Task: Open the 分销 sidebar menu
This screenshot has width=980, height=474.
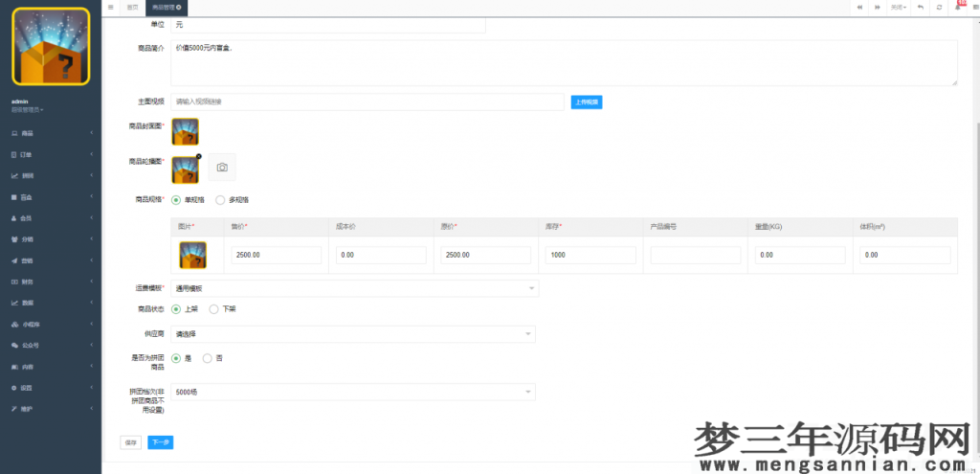Action: click(51, 239)
